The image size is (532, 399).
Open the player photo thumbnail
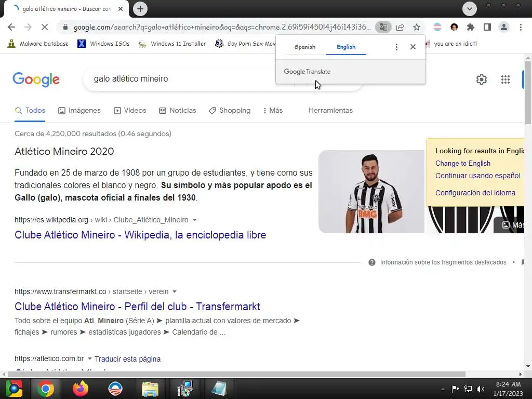371,192
